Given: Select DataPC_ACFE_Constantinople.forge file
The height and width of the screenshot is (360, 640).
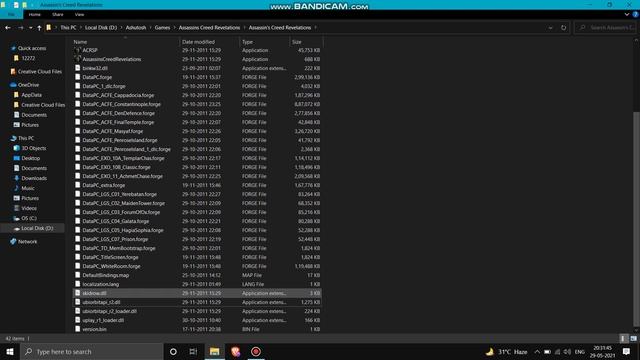Looking at the screenshot, I should pos(121,104).
